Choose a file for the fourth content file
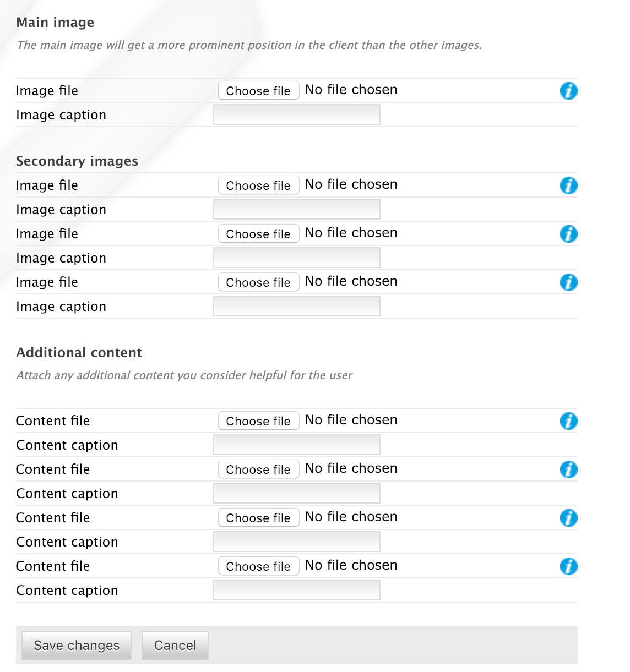Viewport: 630px width, 672px height. pos(258,566)
